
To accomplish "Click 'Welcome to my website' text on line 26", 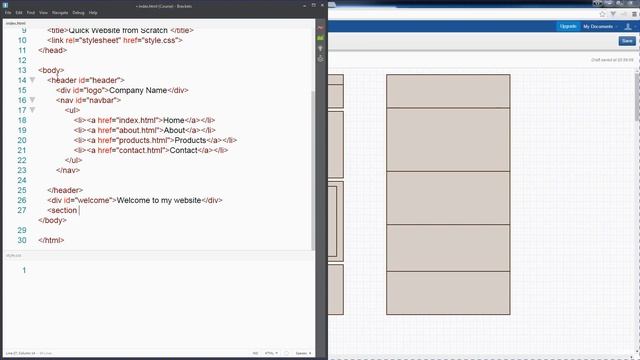I will coord(159,200).
